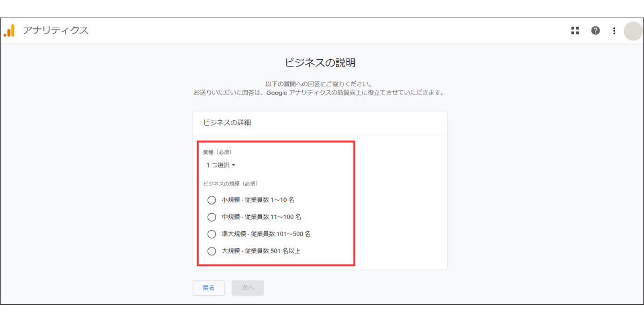
Task: Click the 業種（必須）label
Action: [217, 152]
